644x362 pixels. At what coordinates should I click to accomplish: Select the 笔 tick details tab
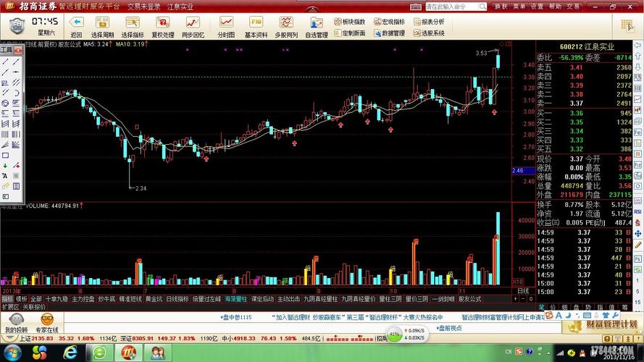(x=541, y=308)
